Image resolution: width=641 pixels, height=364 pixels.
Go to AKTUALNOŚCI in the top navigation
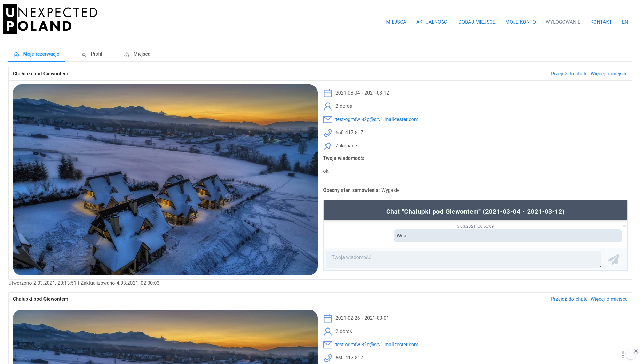click(432, 22)
